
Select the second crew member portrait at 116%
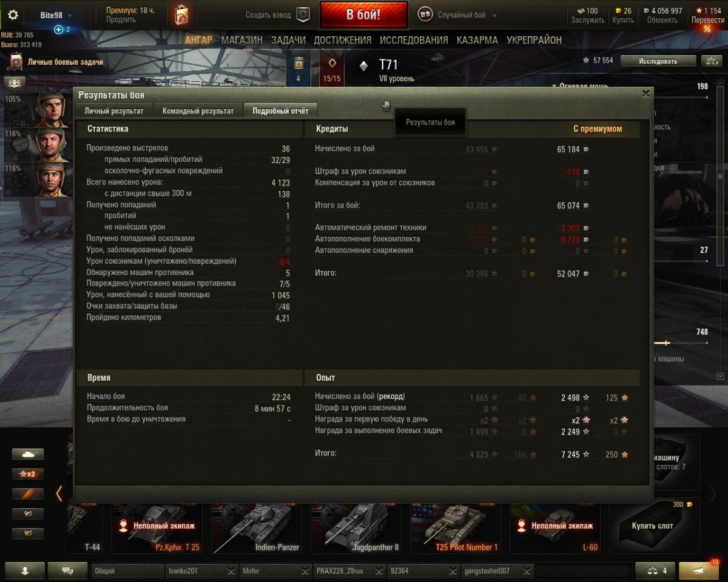[x=50, y=145]
